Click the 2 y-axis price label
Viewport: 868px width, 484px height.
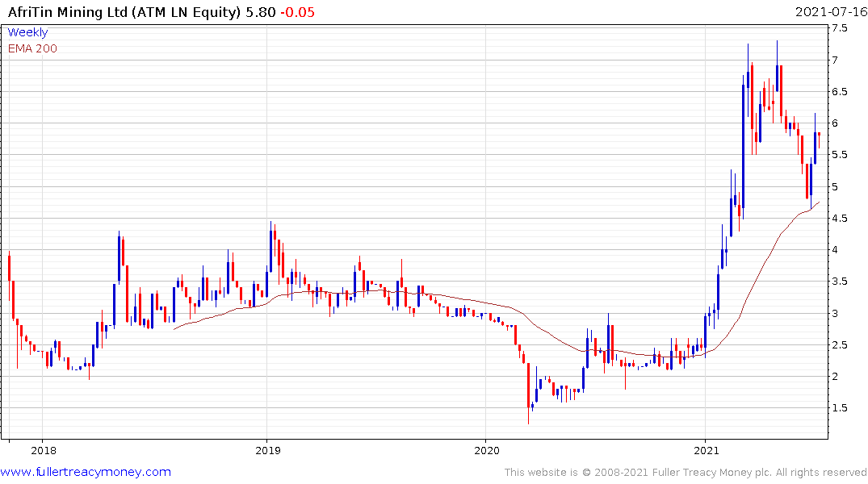pyautogui.click(x=835, y=377)
